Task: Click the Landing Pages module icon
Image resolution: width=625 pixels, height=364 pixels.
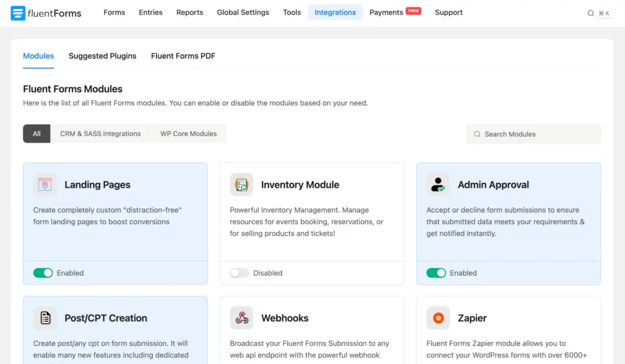Action: (x=45, y=184)
